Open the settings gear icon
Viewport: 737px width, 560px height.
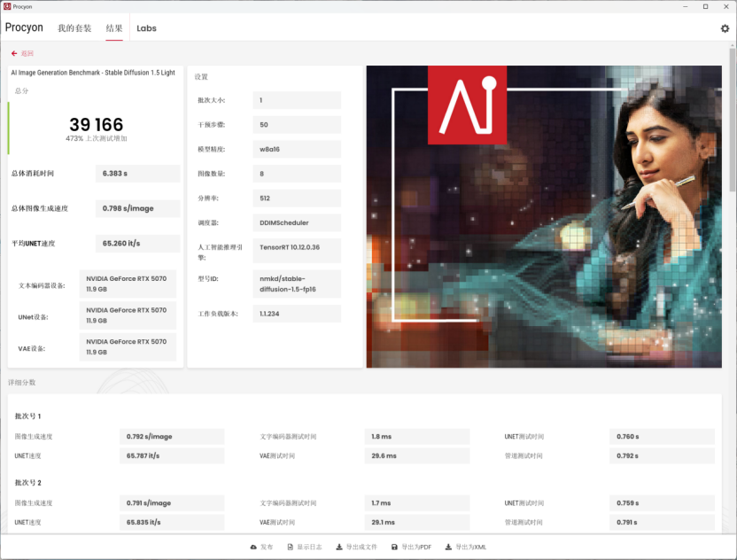(725, 28)
